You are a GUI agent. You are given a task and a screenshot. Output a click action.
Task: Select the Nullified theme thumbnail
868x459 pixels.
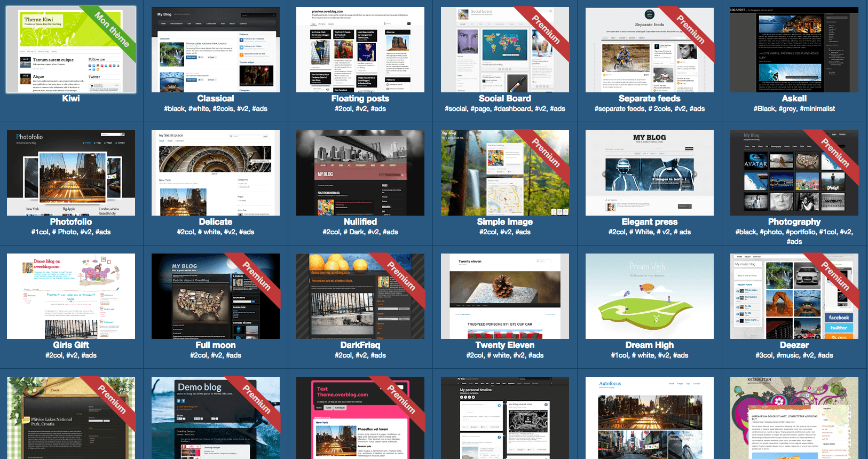tap(360, 173)
